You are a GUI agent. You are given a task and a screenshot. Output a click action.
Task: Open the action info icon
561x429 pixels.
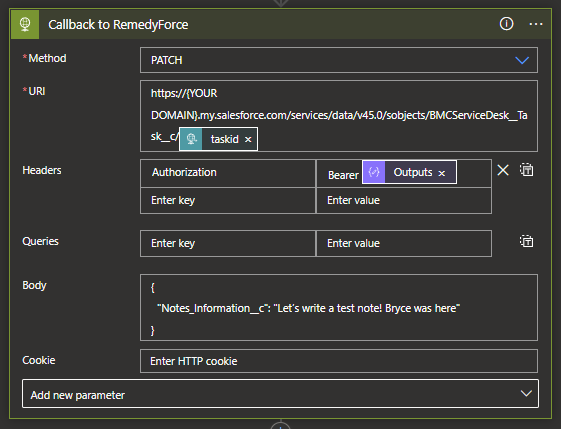506,24
